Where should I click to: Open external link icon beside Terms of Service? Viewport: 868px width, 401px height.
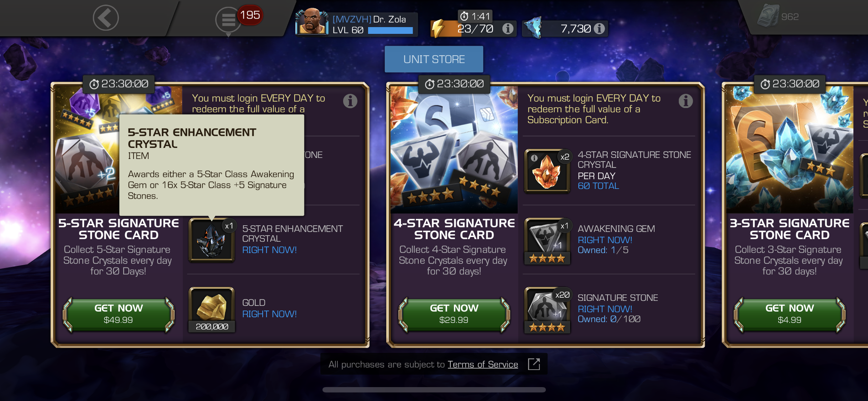pos(534,364)
